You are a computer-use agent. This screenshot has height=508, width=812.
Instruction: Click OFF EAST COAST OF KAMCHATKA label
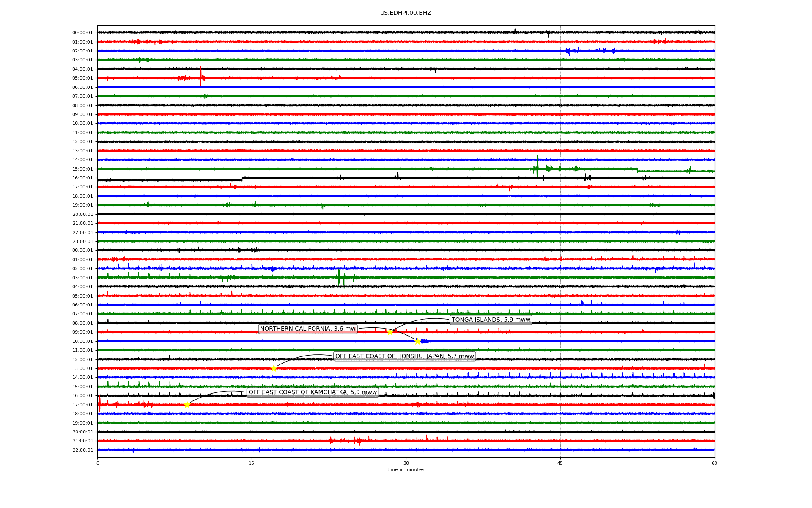click(x=313, y=392)
